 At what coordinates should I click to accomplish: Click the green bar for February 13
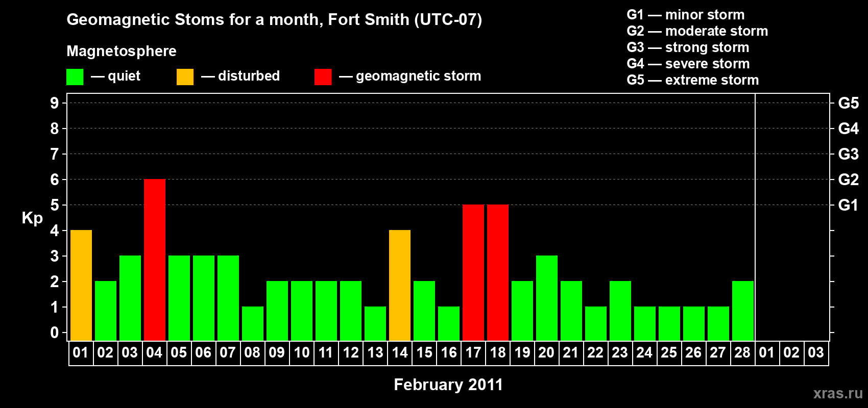click(x=375, y=323)
